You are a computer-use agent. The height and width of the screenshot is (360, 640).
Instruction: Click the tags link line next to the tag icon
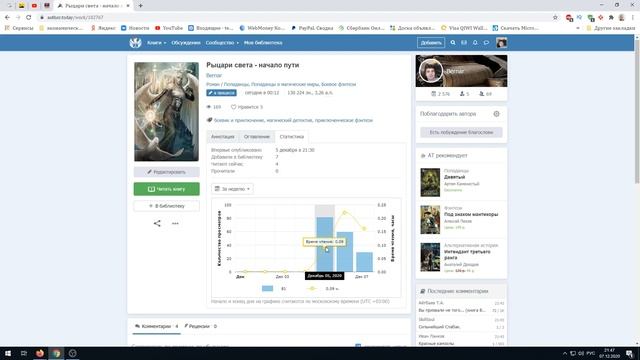293,120
